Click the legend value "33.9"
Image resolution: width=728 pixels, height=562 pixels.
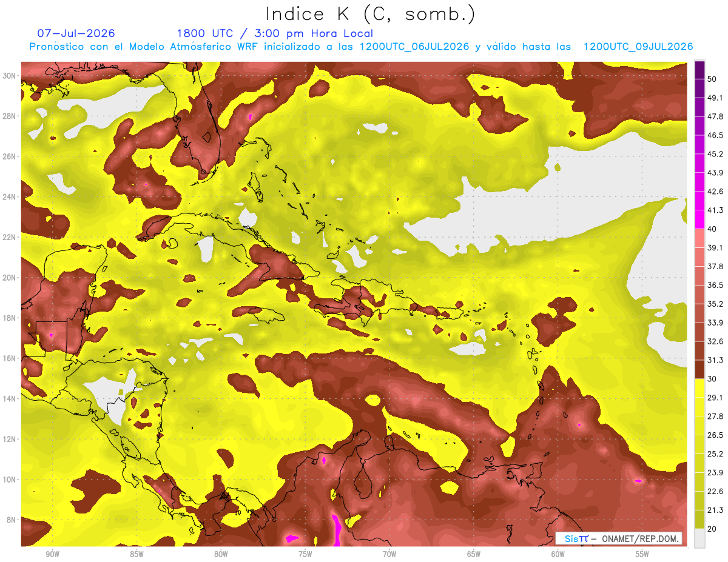coord(715,323)
